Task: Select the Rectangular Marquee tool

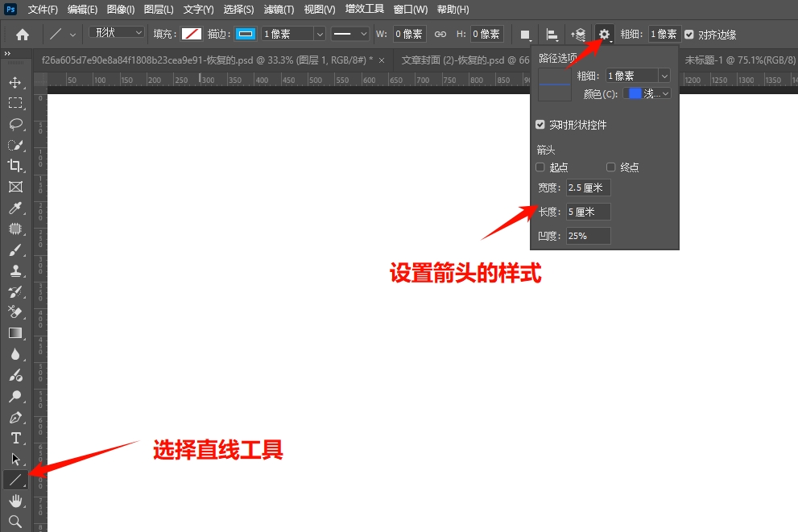Action: (16, 102)
